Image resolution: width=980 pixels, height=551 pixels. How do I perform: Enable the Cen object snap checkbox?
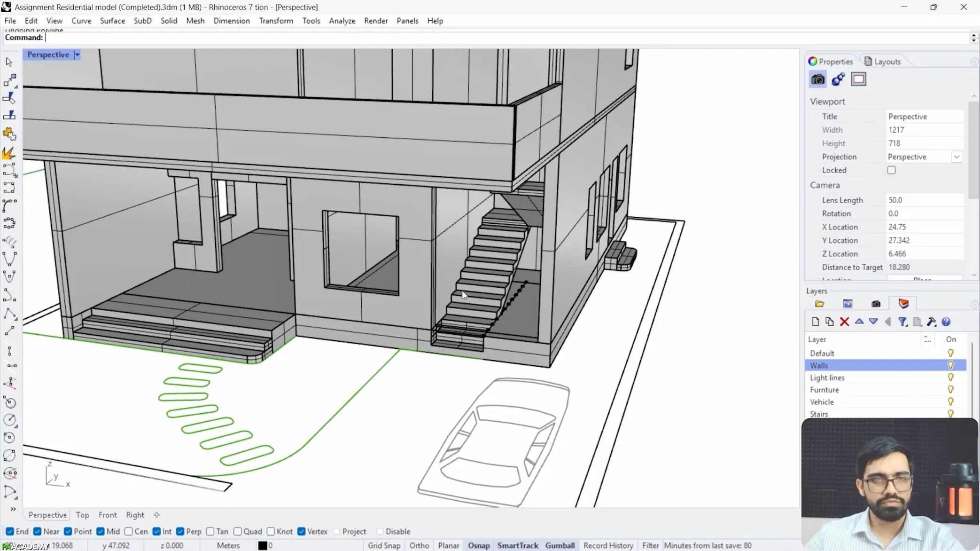(129, 532)
